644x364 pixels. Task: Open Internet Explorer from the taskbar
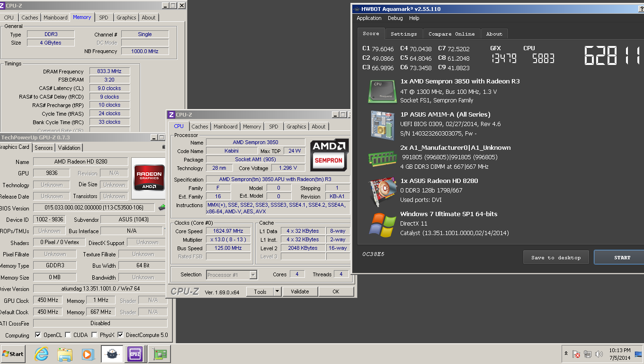coord(42,354)
